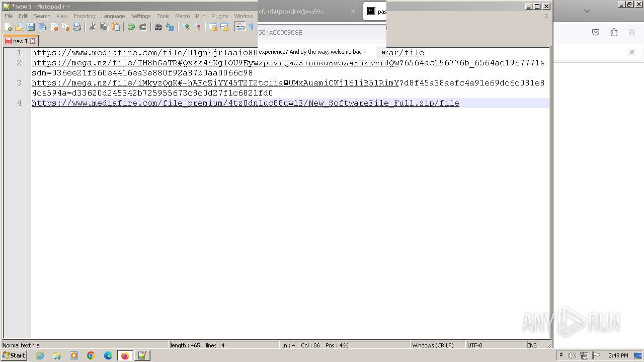The width and height of the screenshot is (644, 362).
Task: Zoom out the editor text
Action: 197,27
